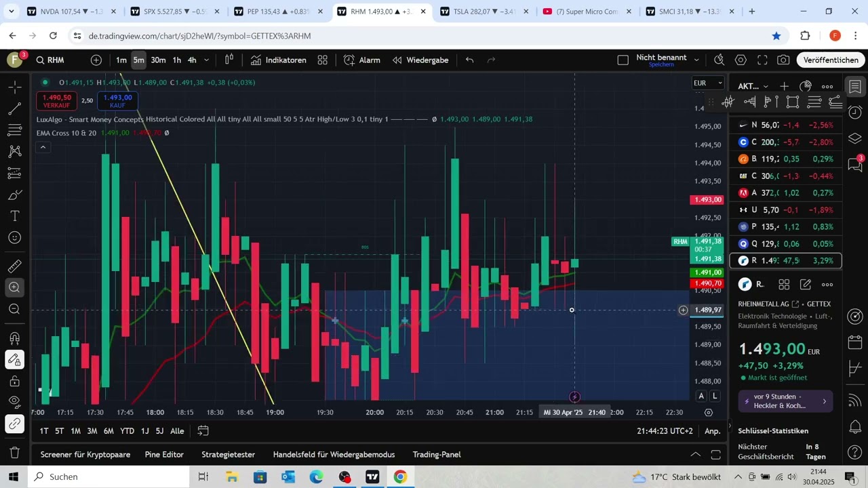Select the ruler measure tool
Viewport: 868px width, 488px height.
pos(15,266)
